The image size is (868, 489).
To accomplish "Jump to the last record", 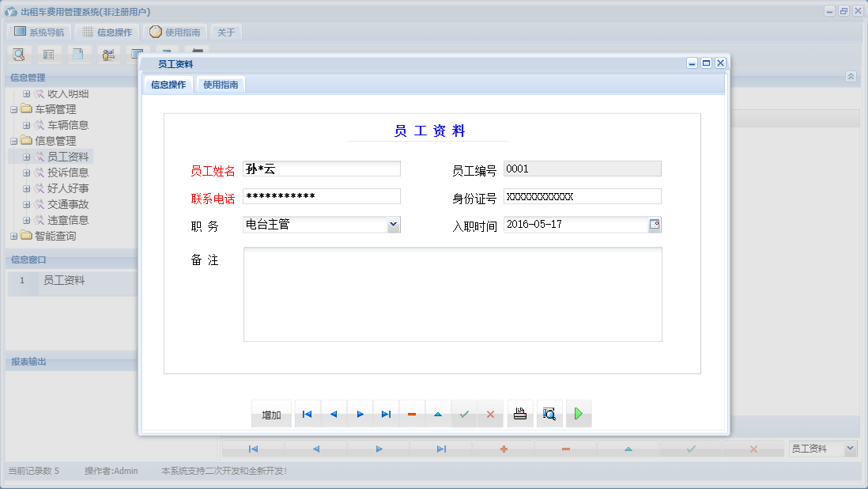I will point(386,413).
